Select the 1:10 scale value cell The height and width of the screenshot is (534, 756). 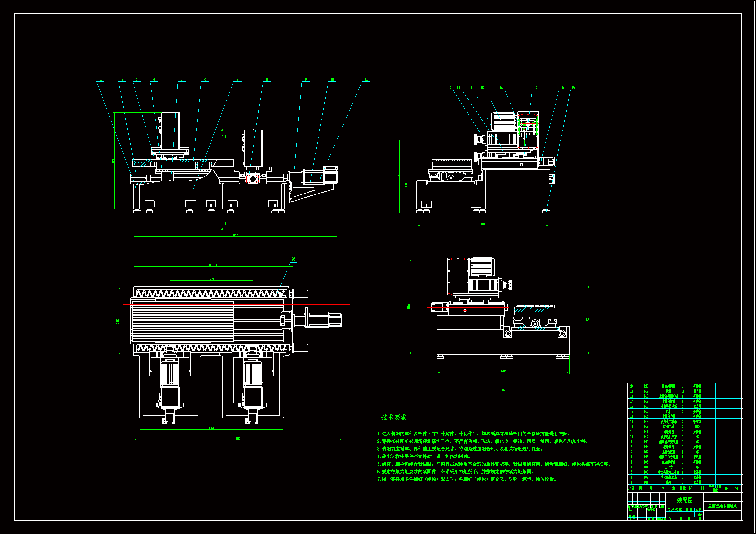tap(699, 514)
